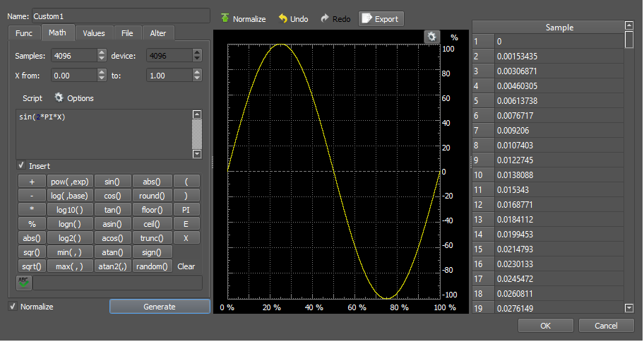Select sample value 0.00153435
Screen dimensions: 644x342
click(559, 57)
